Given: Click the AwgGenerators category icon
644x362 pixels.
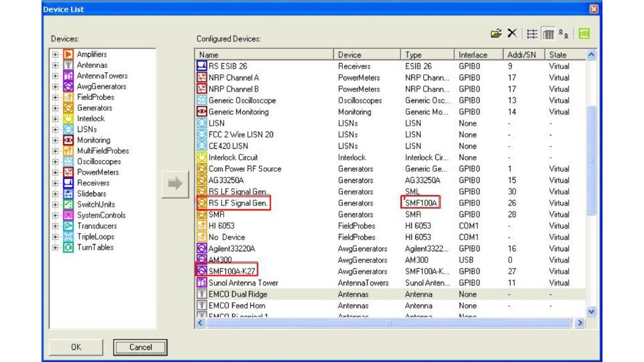Looking at the screenshot, I should (x=68, y=86).
